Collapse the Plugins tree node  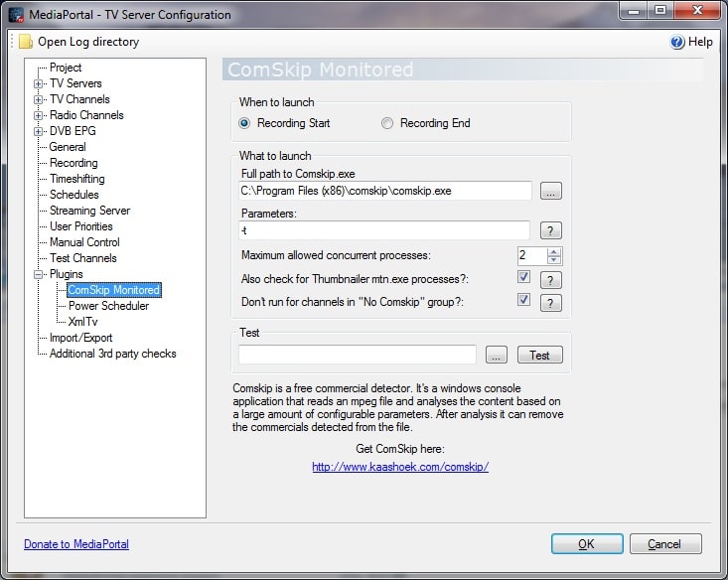(x=38, y=274)
